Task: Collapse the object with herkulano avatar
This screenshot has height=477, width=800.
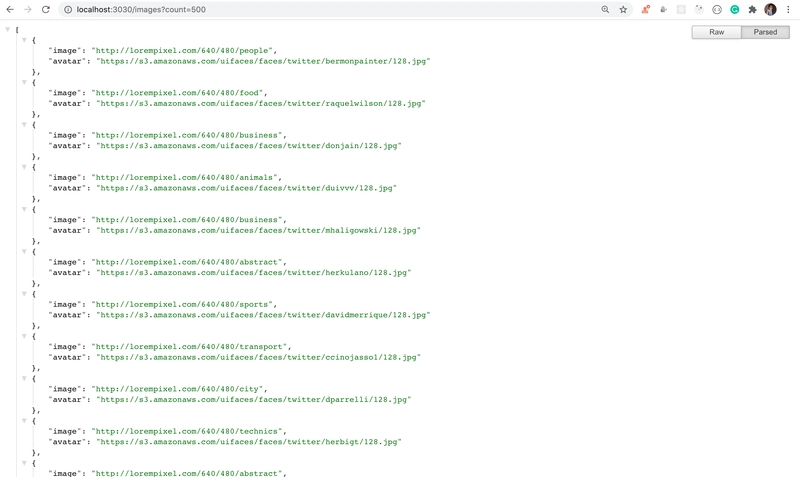Action: click(24, 252)
